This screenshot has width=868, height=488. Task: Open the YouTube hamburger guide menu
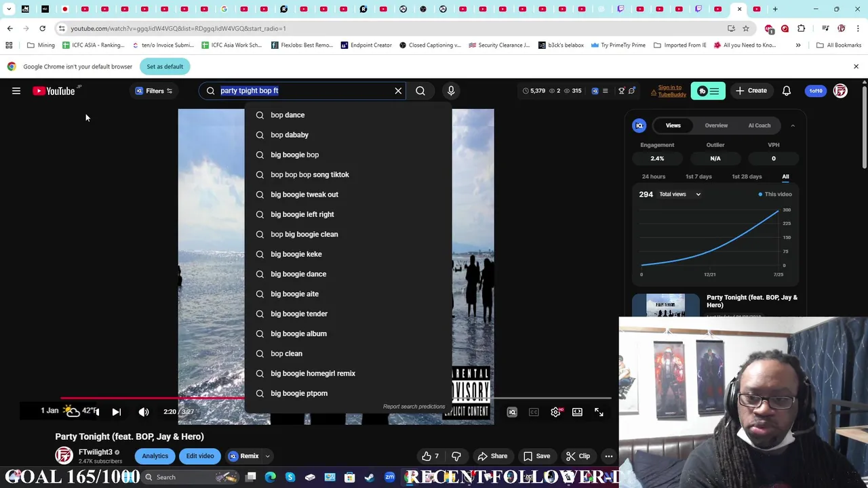[16, 91]
